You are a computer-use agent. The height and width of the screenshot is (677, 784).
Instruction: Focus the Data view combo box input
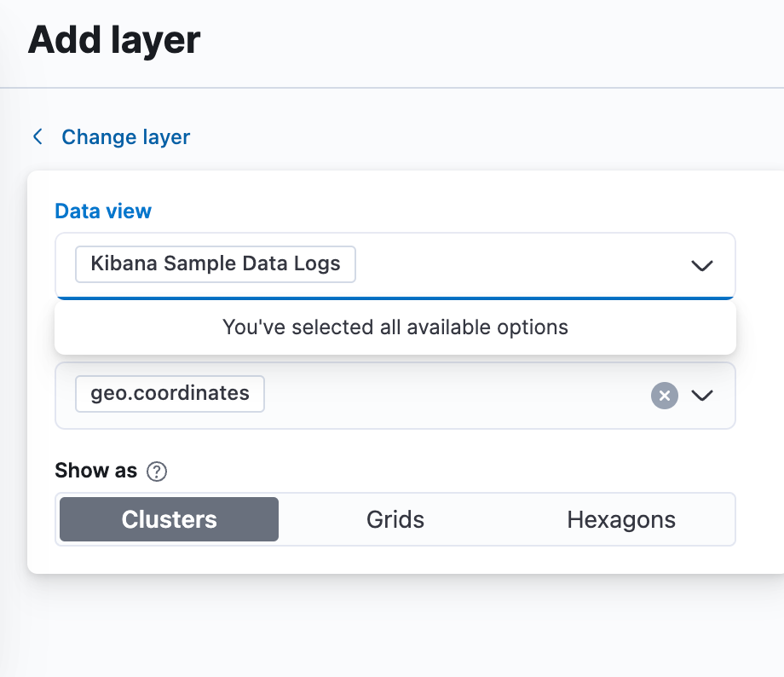coord(395,265)
